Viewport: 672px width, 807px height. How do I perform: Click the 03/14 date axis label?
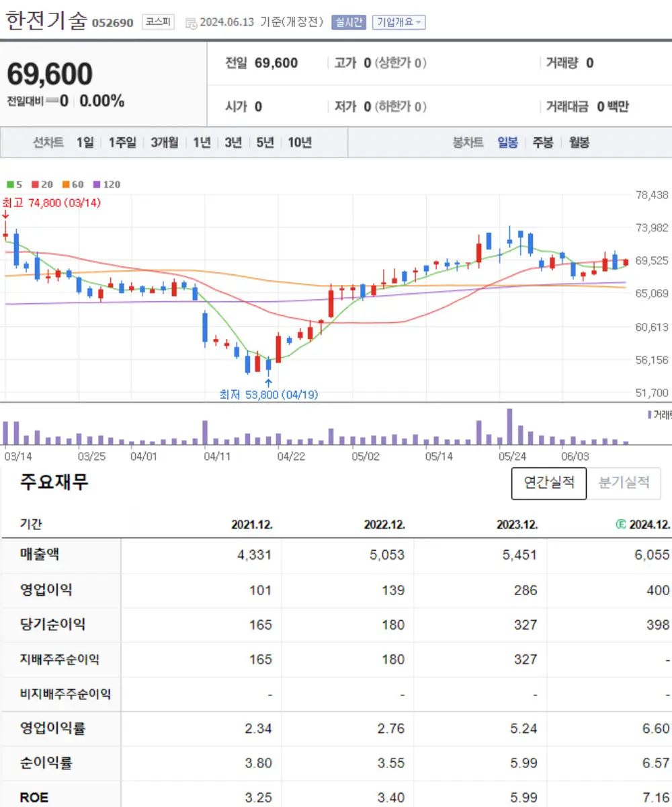coord(18,456)
